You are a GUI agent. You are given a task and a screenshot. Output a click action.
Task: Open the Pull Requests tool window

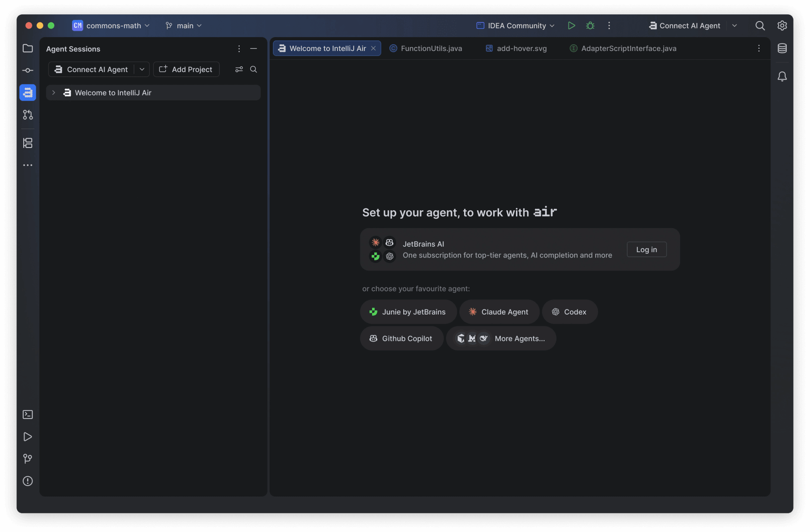coord(27,115)
